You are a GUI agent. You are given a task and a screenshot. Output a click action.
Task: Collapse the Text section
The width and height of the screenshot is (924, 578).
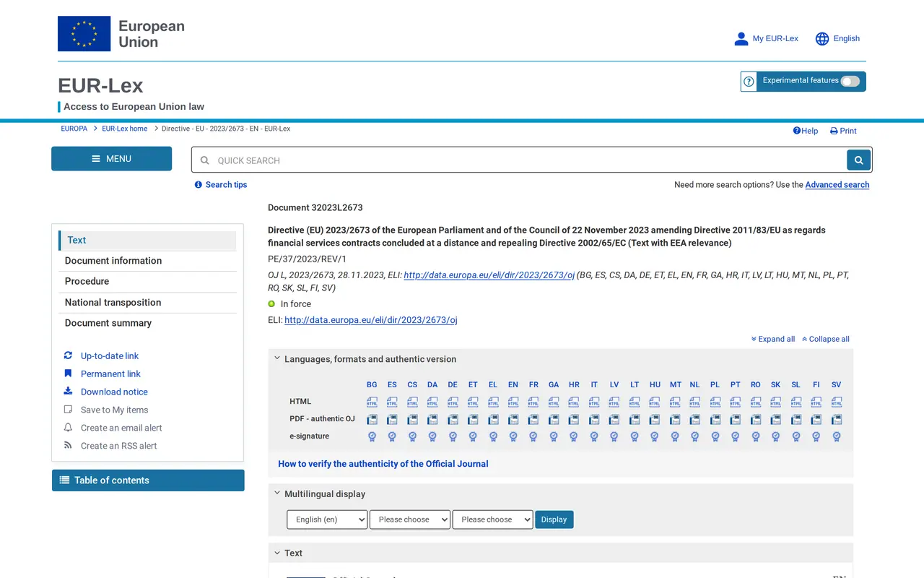point(276,553)
